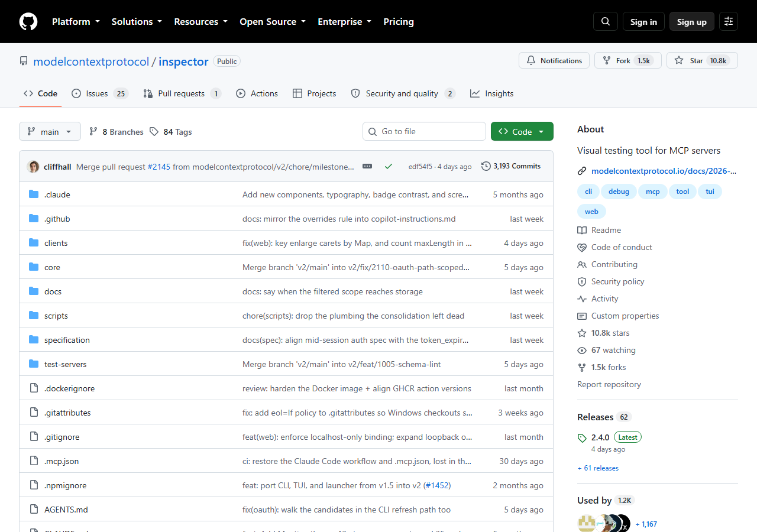757x532 pixels.
Task: Open pull request #2145 link
Action: [x=158, y=167]
